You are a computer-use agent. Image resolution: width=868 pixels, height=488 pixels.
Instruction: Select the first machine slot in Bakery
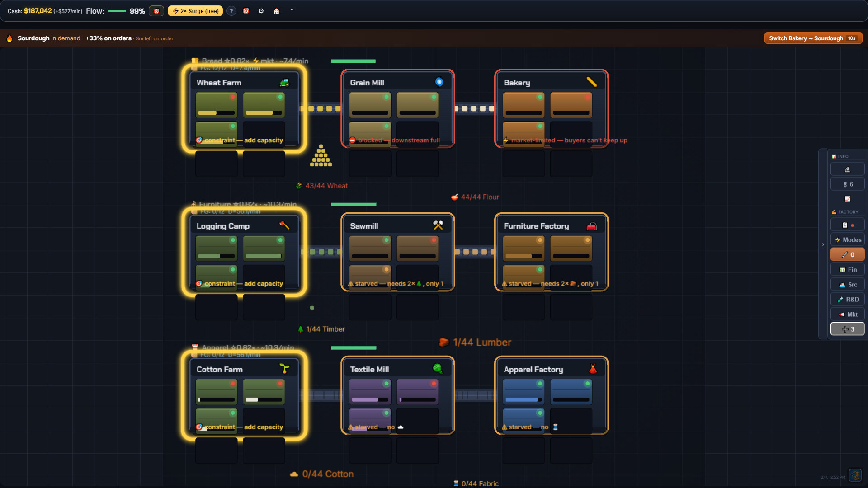(524, 105)
